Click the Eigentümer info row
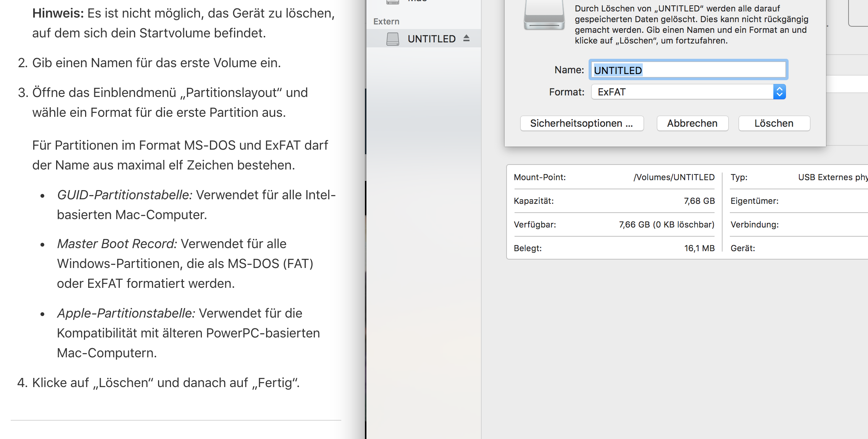The width and height of the screenshot is (868, 439). coord(754,201)
